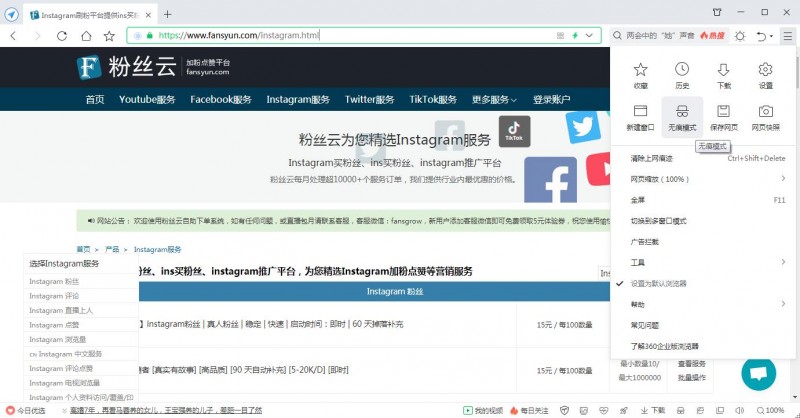
Task: Select 切换到多窗口模式 menu entry
Action: pyautogui.click(x=703, y=221)
